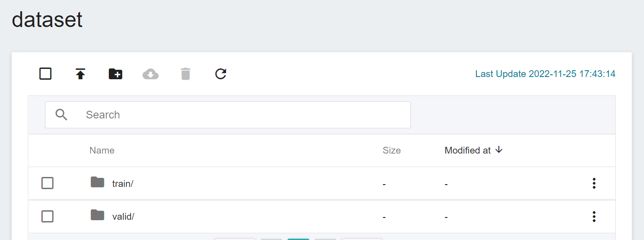Image resolution: width=644 pixels, height=240 pixels.
Task: Click the magnifying glass search icon
Action: coord(62,115)
